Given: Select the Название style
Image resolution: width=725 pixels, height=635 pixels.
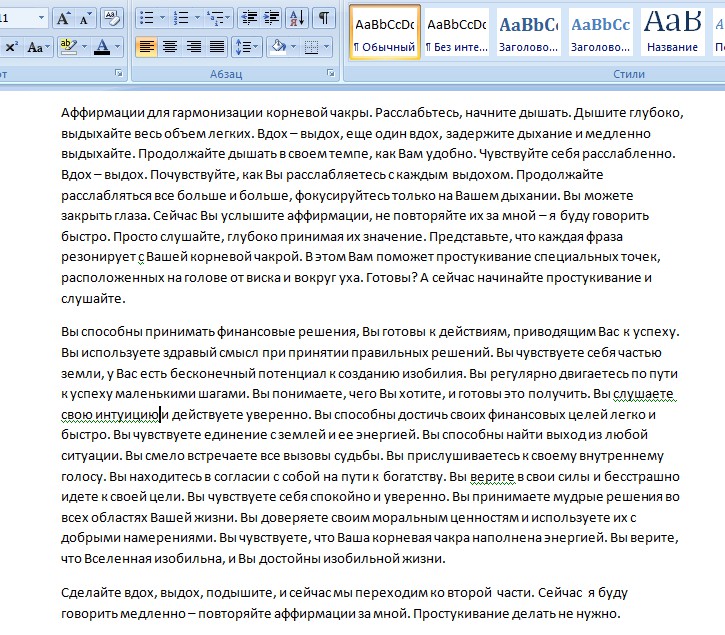Looking at the screenshot, I should coord(673,32).
